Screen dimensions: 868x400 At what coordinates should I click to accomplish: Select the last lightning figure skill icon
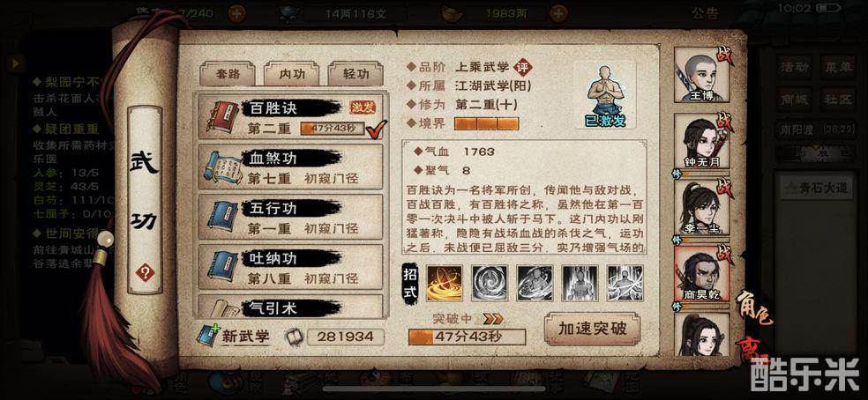pyautogui.click(x=625, y=284)
